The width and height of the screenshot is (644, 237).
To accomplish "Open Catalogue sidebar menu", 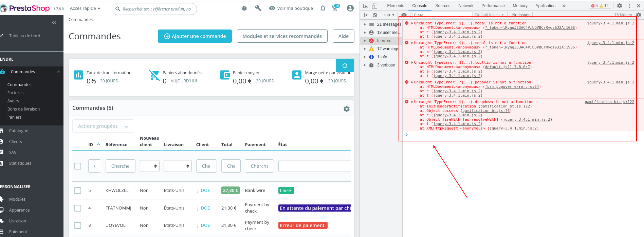I will pos(19,131).
